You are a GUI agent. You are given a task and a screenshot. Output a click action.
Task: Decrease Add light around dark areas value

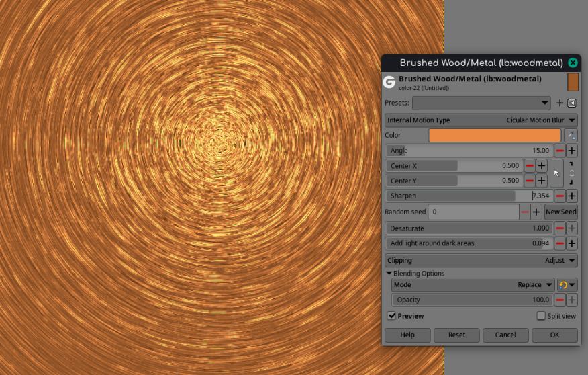point(560,243)
